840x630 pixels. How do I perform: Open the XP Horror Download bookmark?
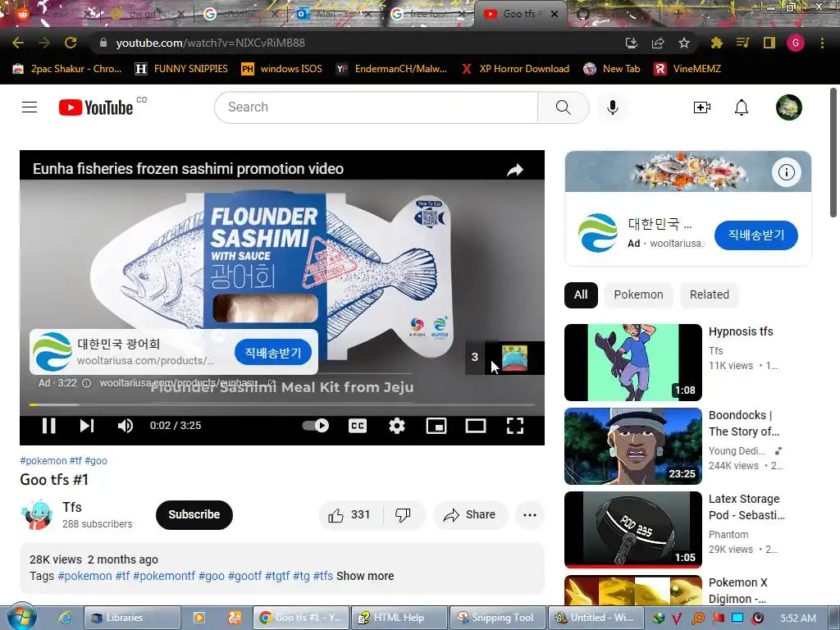click(515, 69)
